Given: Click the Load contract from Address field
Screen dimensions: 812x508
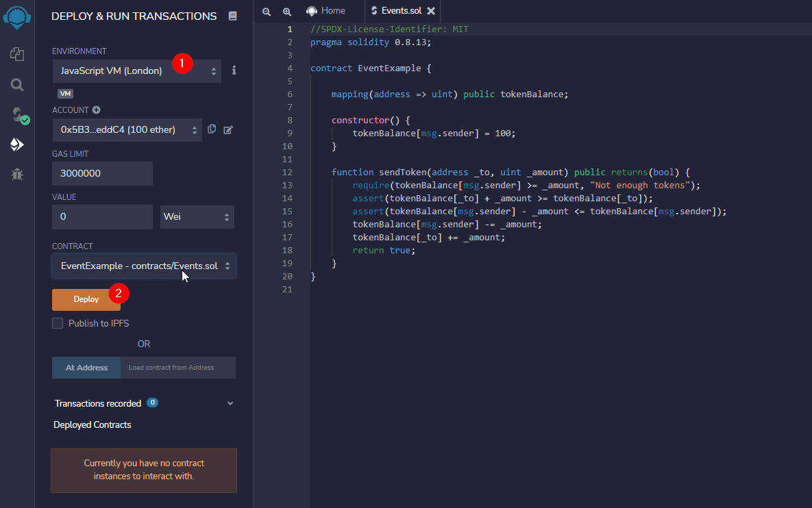Looking at the screenshot, I should tap(178, 368).
